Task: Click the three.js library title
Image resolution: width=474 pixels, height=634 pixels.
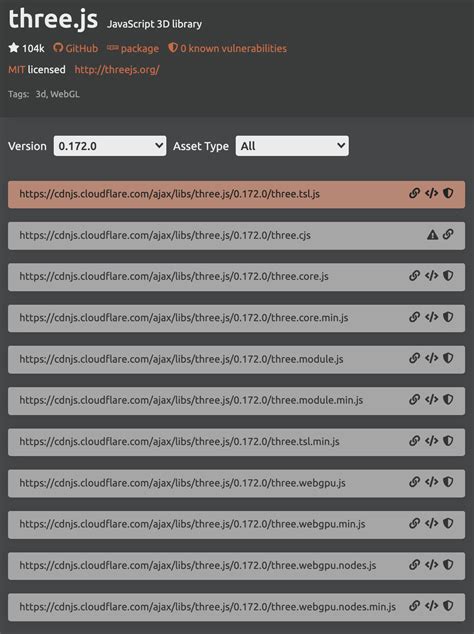Action: pyautogui.click(x=53, y=19)
